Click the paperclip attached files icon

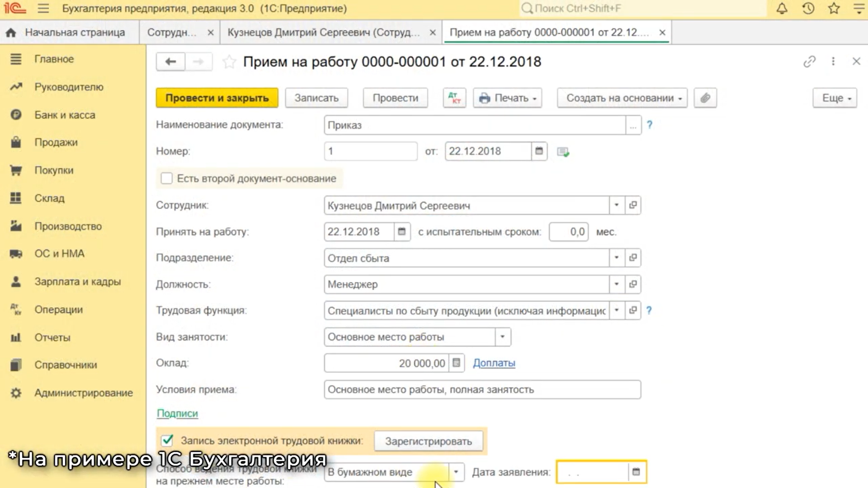point(705,98)
